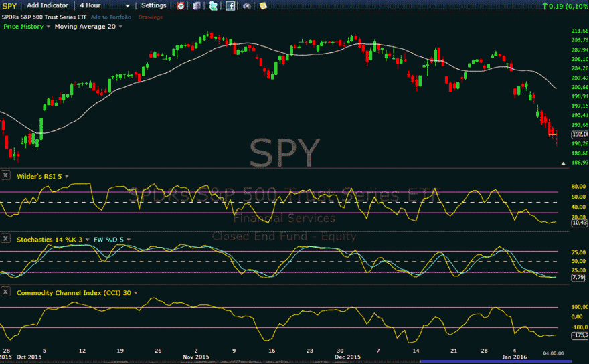
Task: Click the Stochastics 14 %K 3 label
Action: [x=50, y=240]
